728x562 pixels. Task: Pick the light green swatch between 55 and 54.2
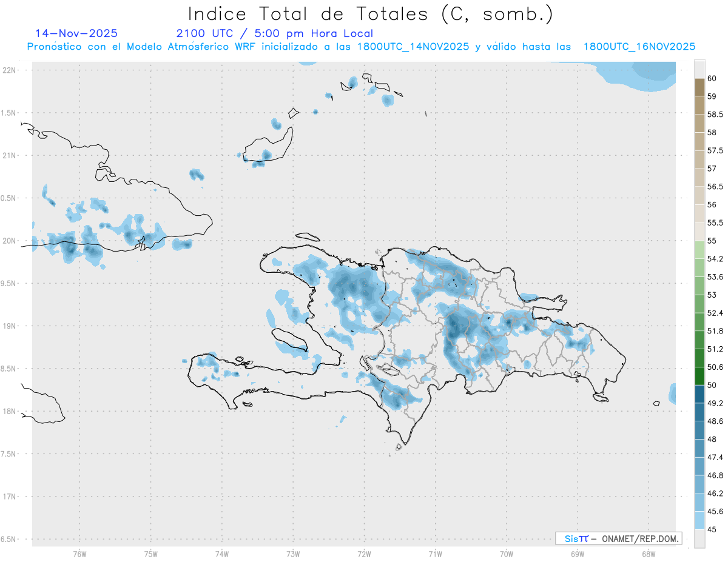(699, 250)
